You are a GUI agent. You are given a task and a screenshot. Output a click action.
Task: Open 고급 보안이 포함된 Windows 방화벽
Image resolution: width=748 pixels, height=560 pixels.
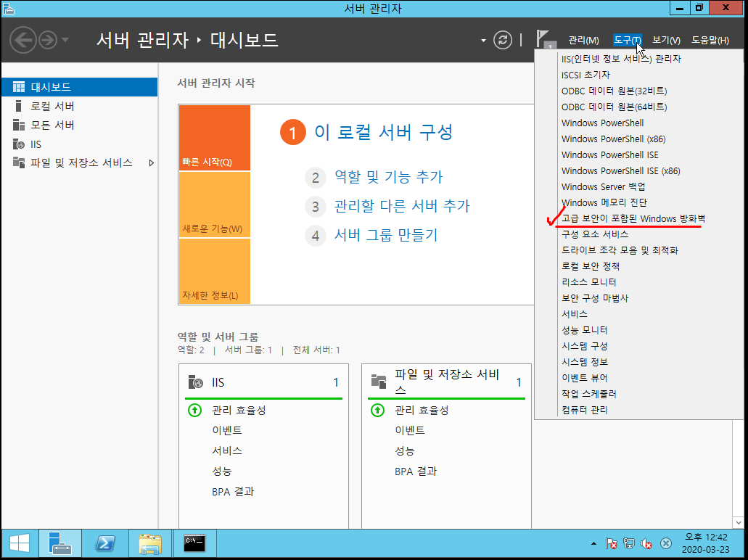(x=633, y=218)
